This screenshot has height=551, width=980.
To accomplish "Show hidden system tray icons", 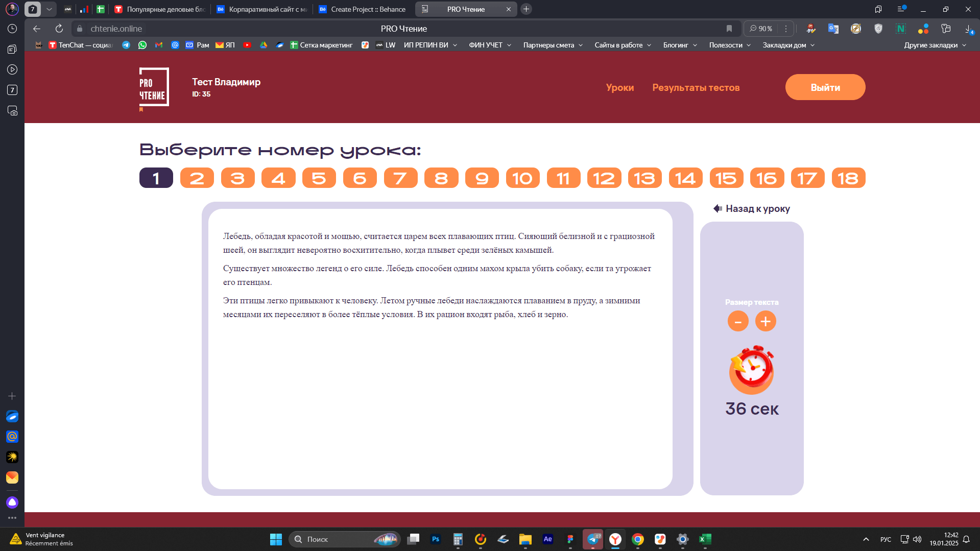I will coord(866,539).
